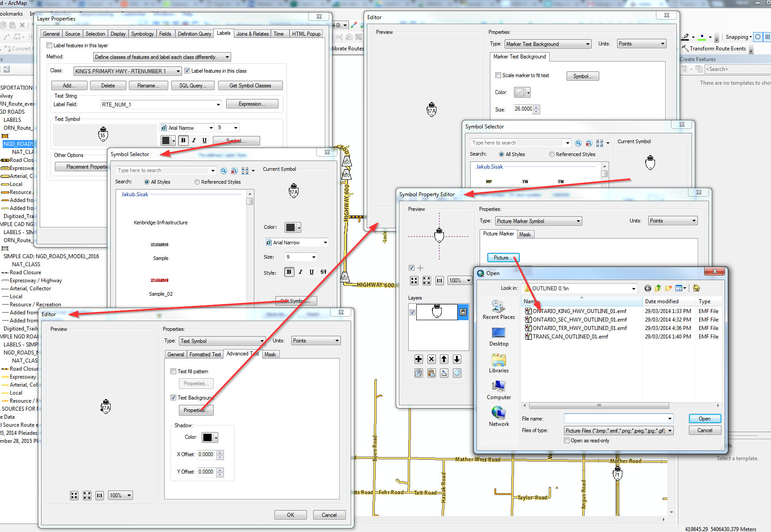Open Libraries in Open dialog sidebar
The image size is (771, 532).
click(498, 363)
